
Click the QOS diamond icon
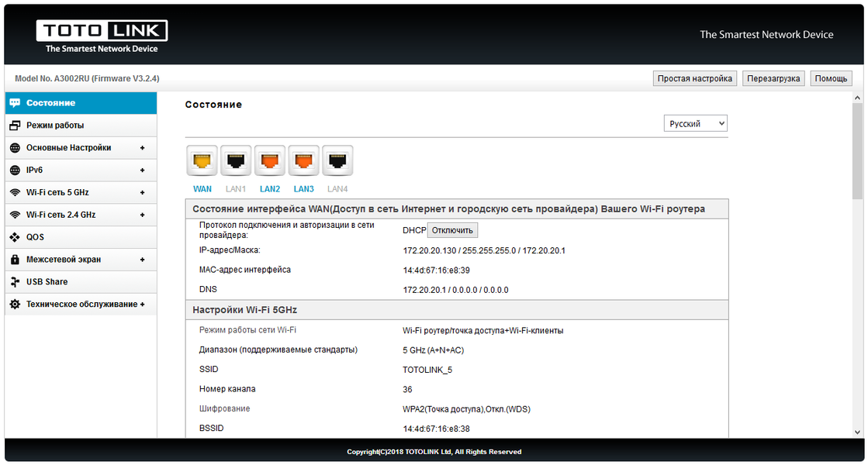click(x=15, y=237)
